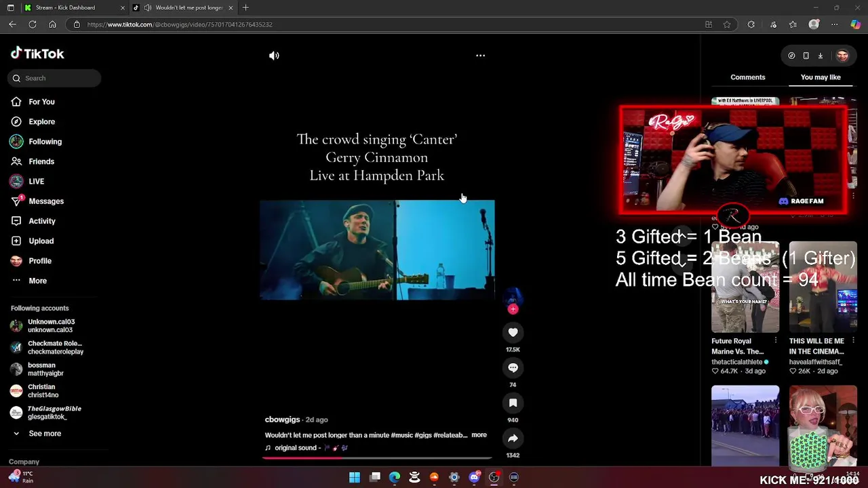Open OBS Studio from taskbar
The height and width of the screenshot is (488, 868).
[494, 477]
